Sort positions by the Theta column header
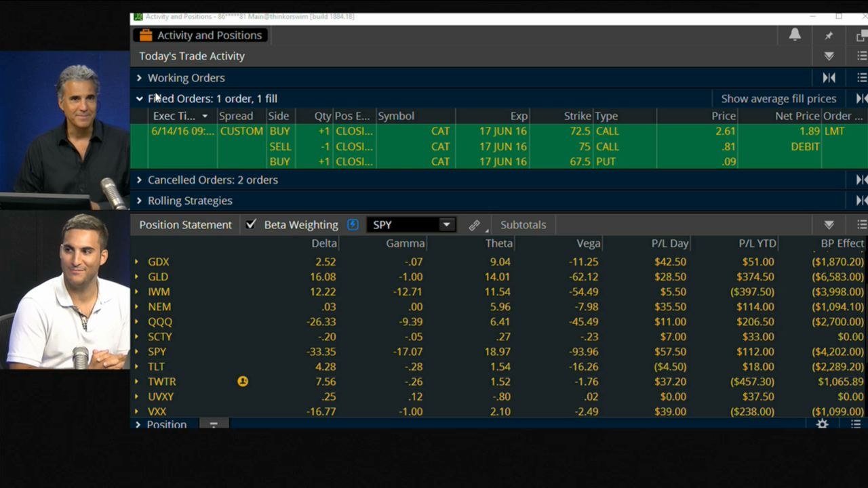This screenshot has height=488, width=868. 499,243
